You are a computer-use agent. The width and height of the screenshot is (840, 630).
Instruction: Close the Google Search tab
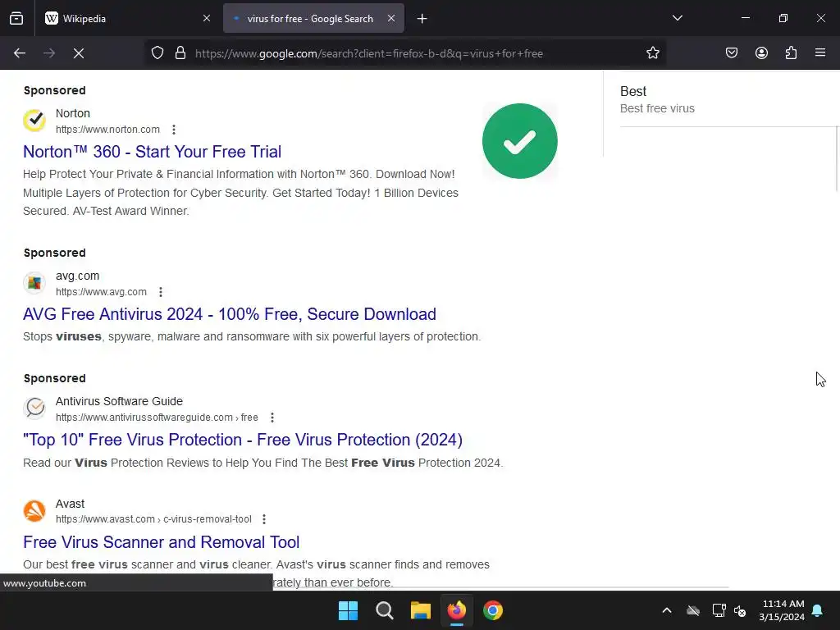point(391,18)
